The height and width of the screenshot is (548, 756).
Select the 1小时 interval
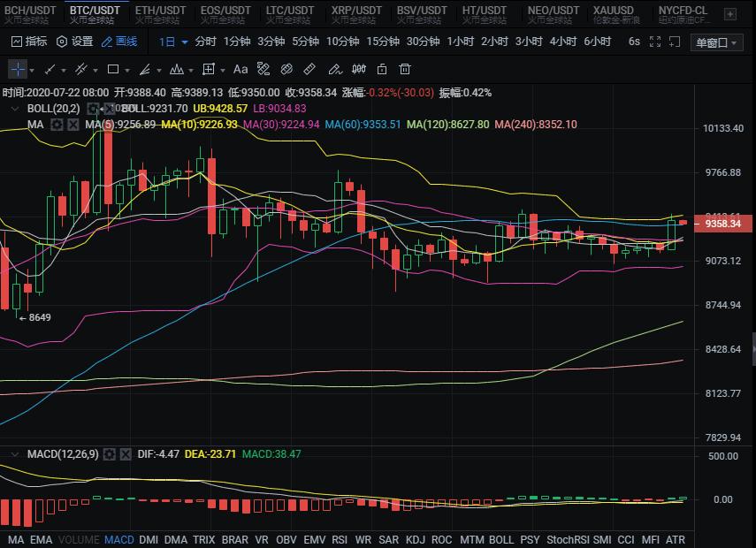coord(460,42)
